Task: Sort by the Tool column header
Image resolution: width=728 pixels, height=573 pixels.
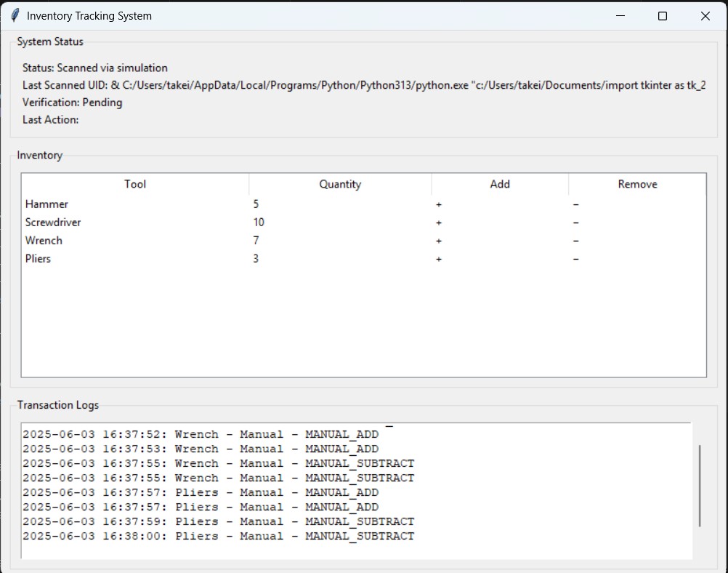Action: (x=135, y=184)
